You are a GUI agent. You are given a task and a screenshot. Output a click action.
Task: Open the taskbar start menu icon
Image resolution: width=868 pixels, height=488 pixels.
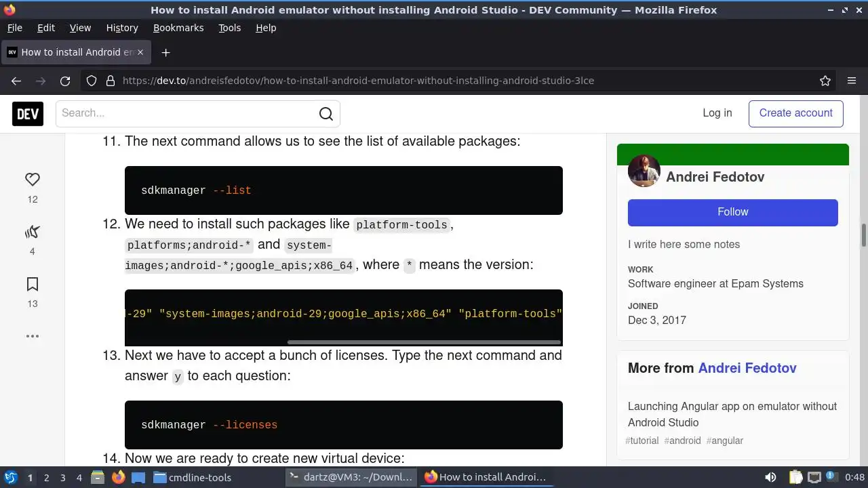pos(10,477)
